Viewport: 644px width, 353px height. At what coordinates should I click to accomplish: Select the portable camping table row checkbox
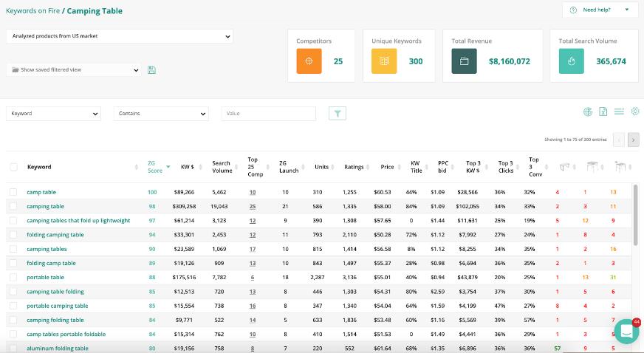coord(13,306)
